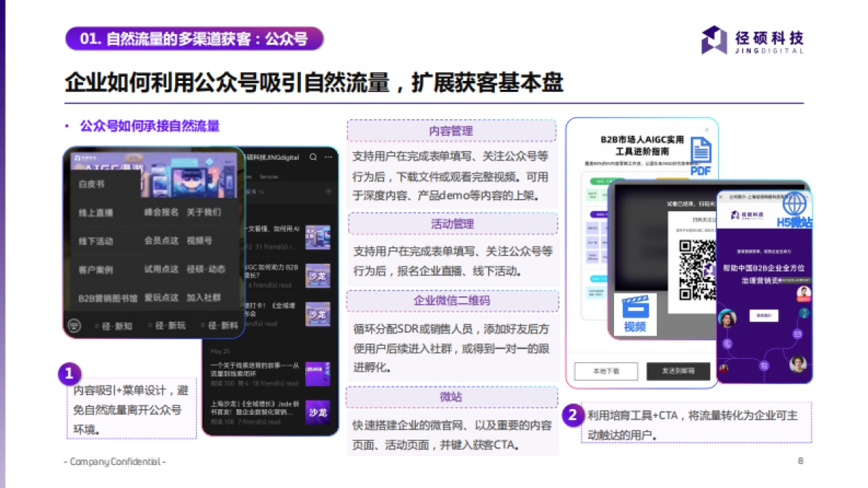The width and height of the screenshot is (868, 488).
Task: Click the 视频 video clapperboard icon
Action: click(x=634, y=307)
